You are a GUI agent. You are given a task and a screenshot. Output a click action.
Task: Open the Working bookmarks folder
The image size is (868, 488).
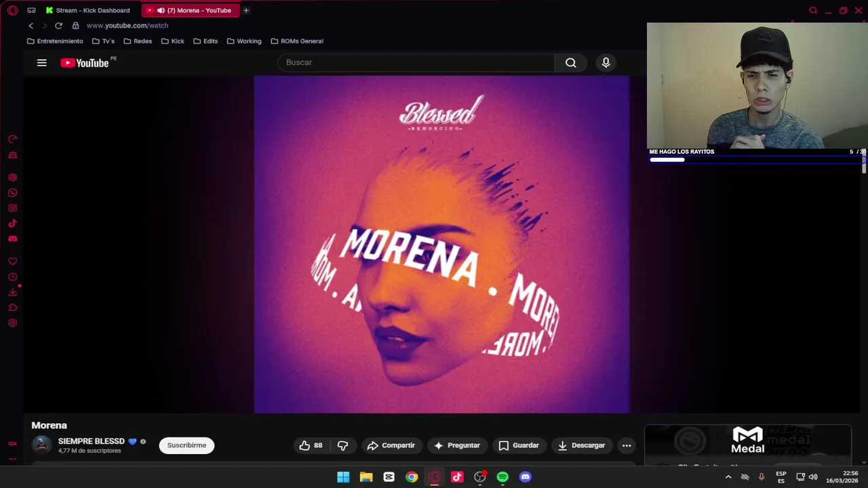(244, 41)
